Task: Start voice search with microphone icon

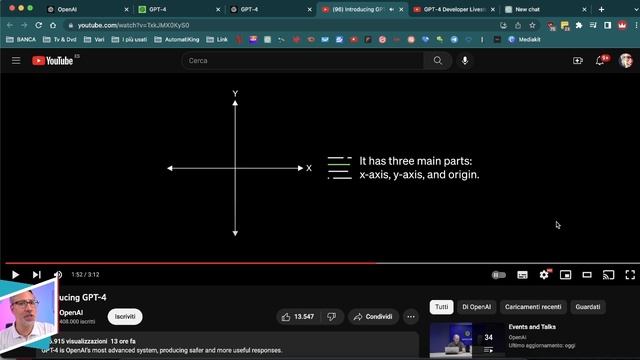Action: coord(464,61)
